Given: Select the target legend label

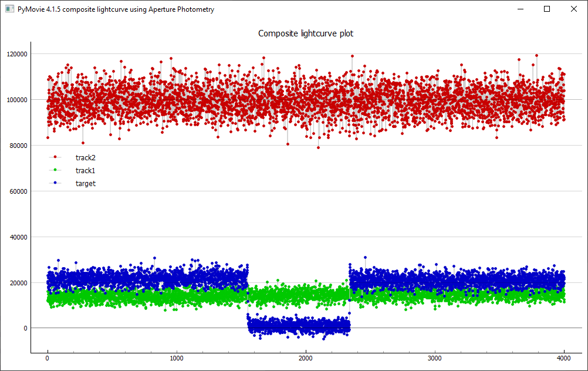Looking at the screenshot, I should (x=85, y=183).
